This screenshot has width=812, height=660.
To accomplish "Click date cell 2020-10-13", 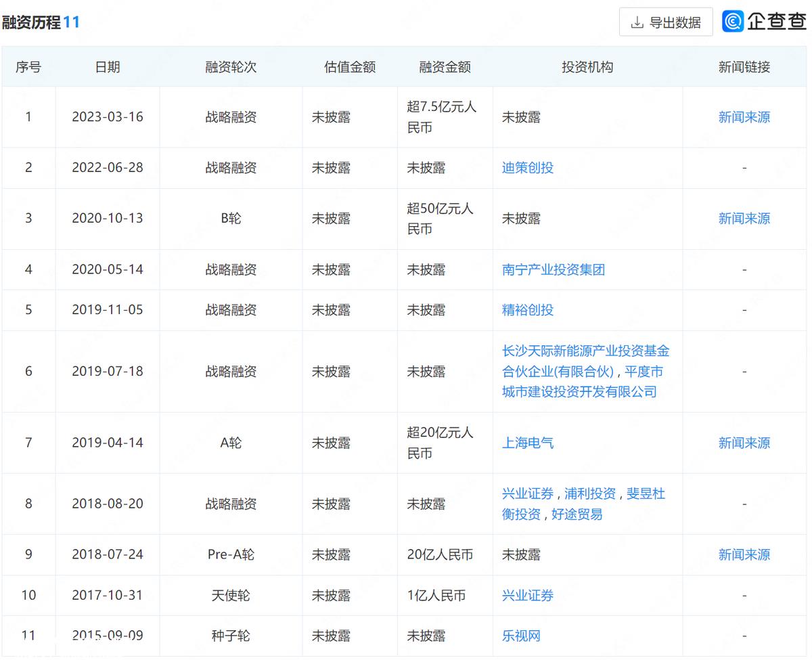I will click(108, 219).
